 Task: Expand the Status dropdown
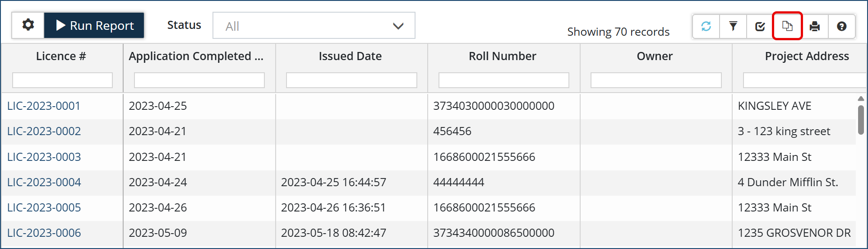coord(314,26)
